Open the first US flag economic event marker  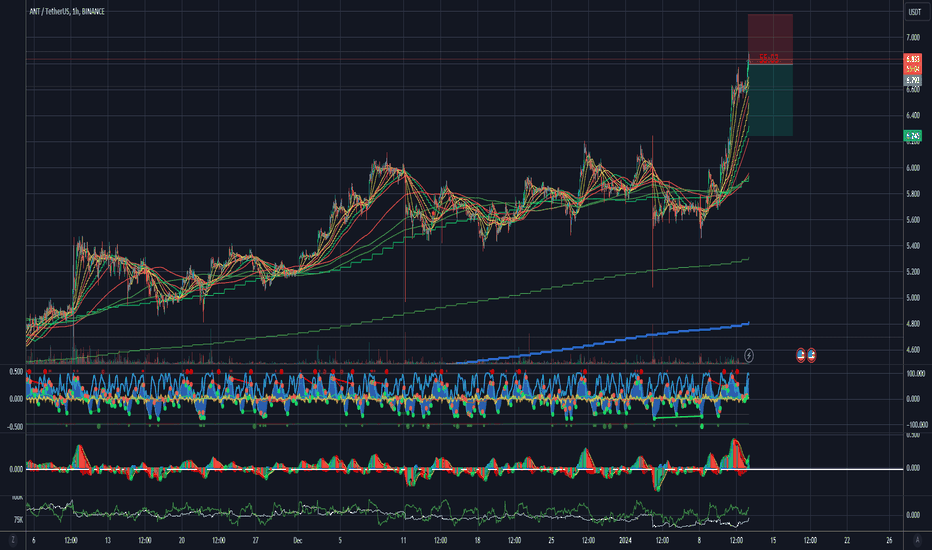click(x=801, y=356)
